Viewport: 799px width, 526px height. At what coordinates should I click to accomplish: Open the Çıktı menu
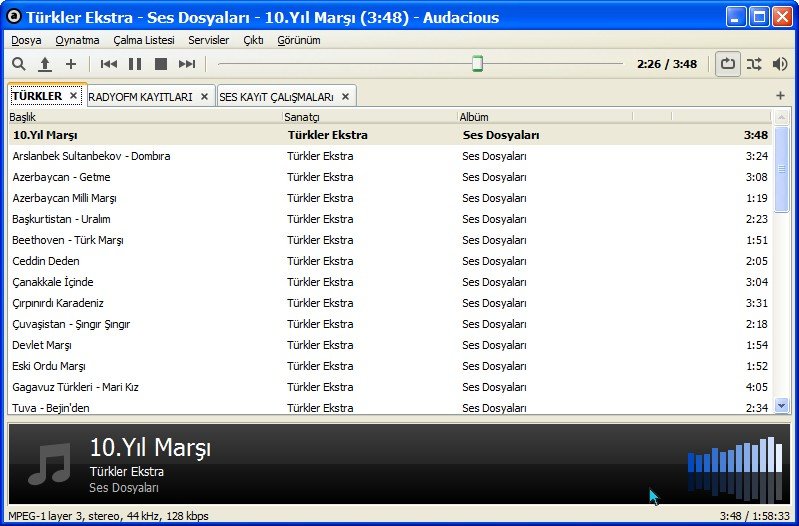tap(253, 40)
